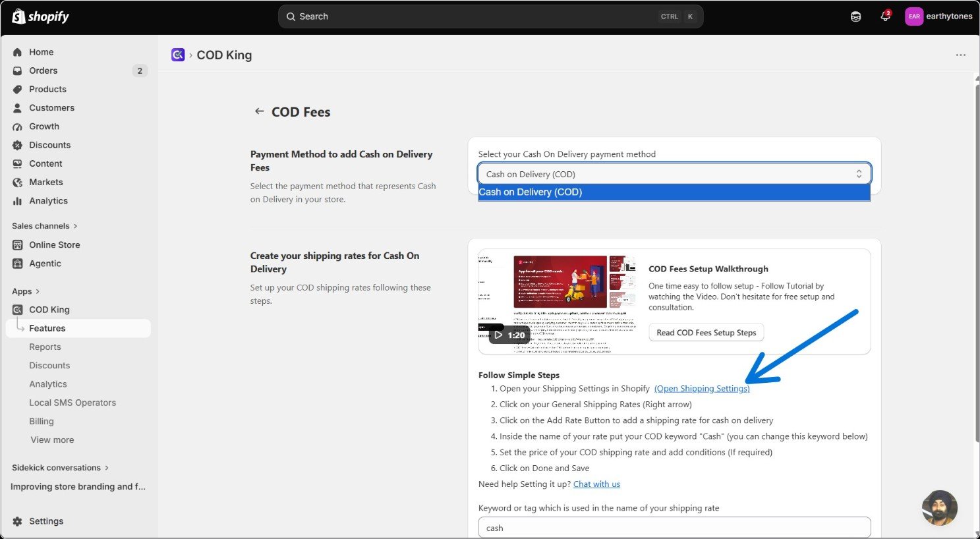
Task: Click the COD King breadcrumb app icon
Action: (178, 55)
